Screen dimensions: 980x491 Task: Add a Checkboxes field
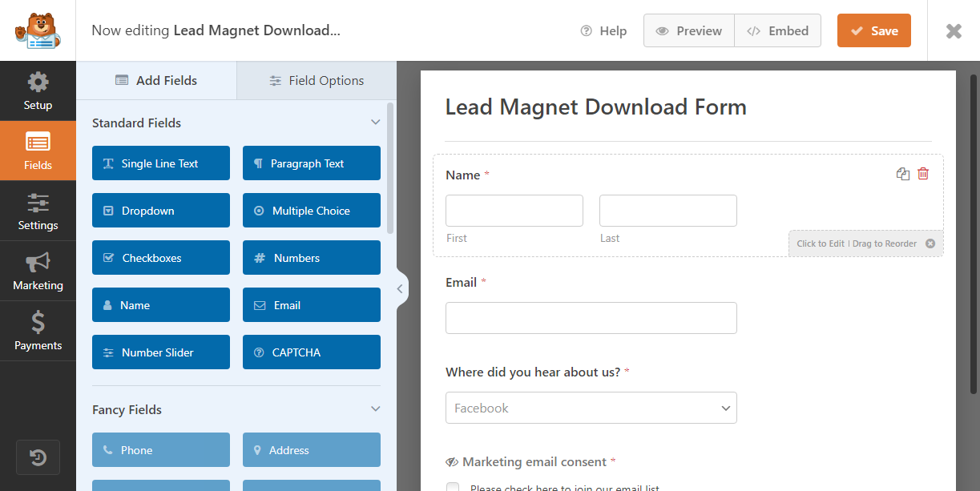tap(161, 258)
